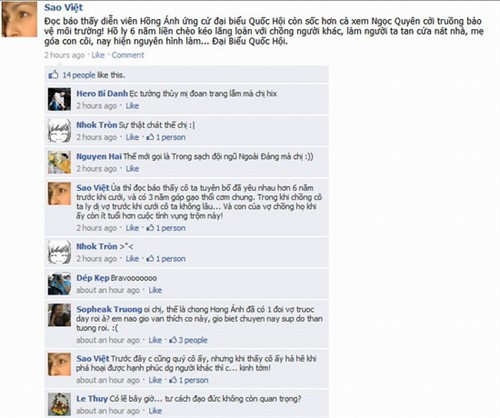Open the Le Thuy profile name link
The height and width of the screenshot is (418, 500).
point(92,399)
